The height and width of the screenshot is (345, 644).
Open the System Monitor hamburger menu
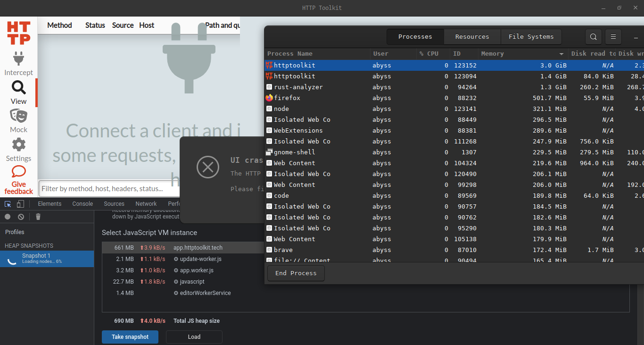(613, 36)
